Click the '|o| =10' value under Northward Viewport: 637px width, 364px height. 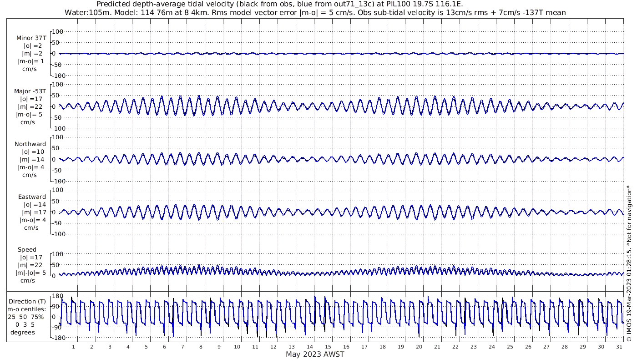[33, 152]
